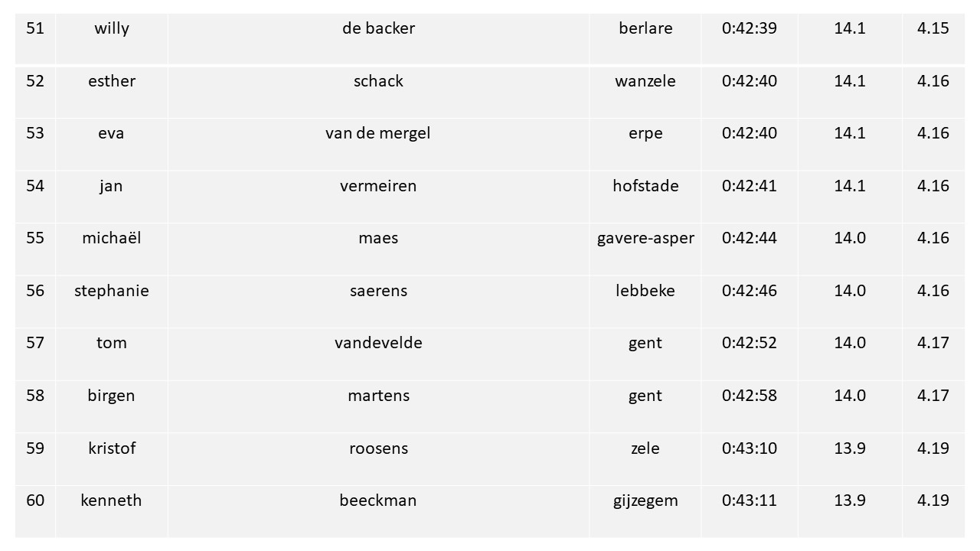Click the time cell 0:42:39
The image size is (980, 551).
(750, 39)
